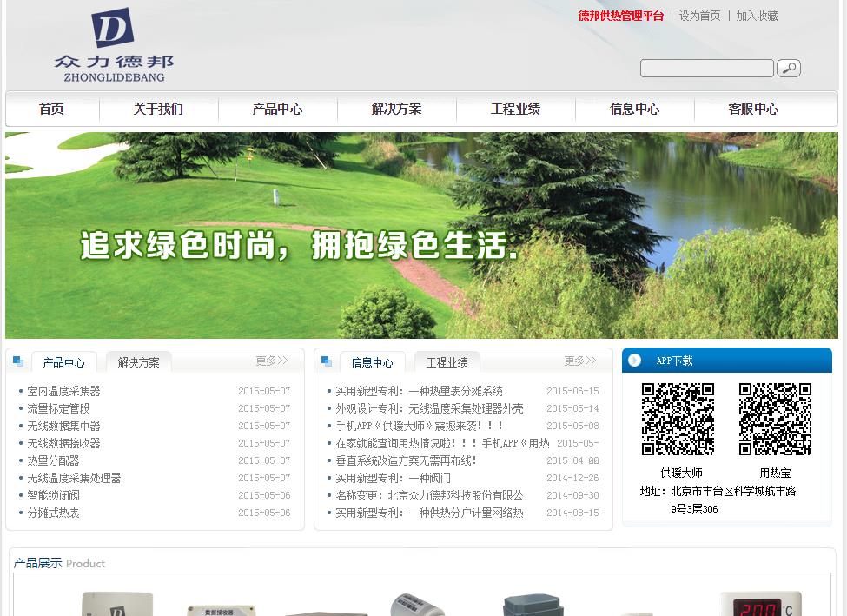Switch to the 解决方案 panel tab
This screenshot has height=616, width=847.
click(x=139, y=362)
